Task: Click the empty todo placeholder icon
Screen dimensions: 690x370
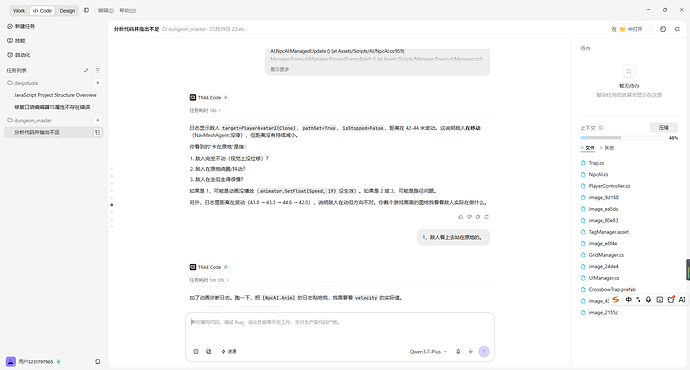Action: tap(629, 71)
